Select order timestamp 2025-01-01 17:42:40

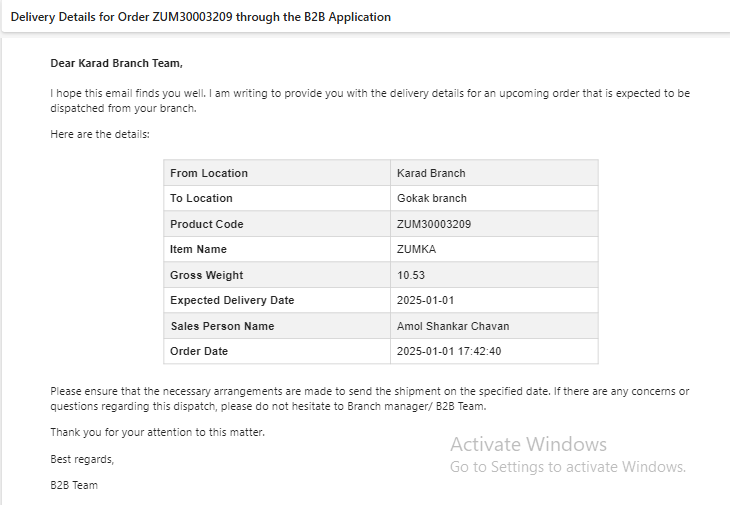(x=494, y=351)
